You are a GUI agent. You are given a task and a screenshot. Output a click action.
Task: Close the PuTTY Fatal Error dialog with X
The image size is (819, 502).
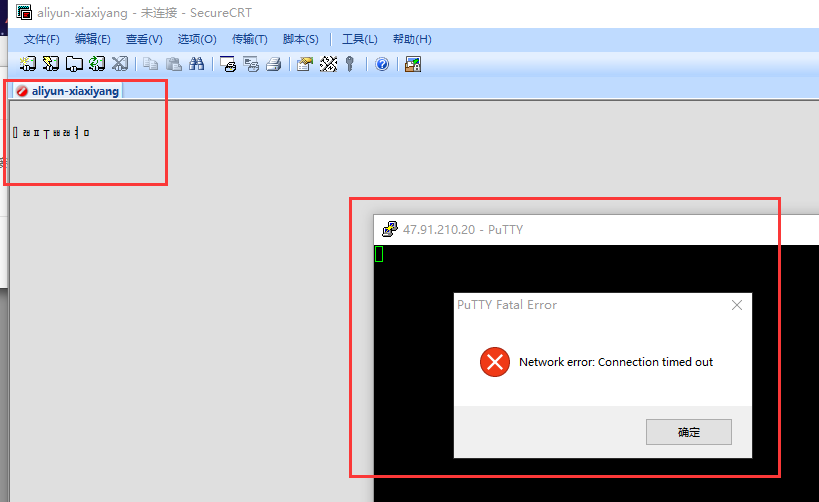click(x=737, y=305)
